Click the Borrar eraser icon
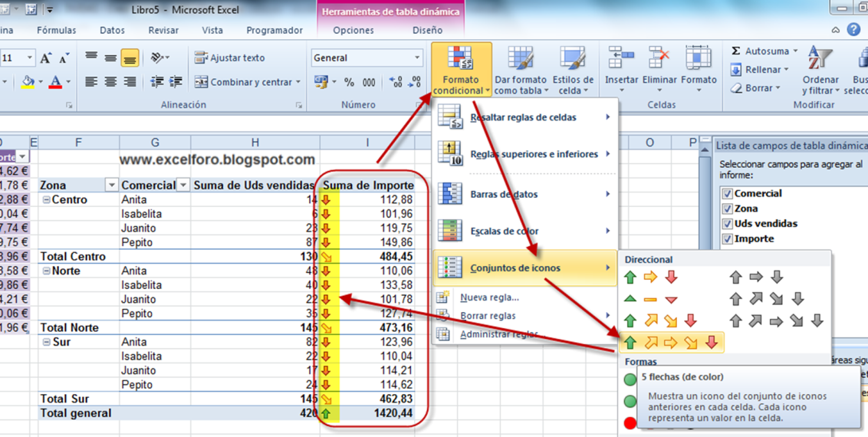868x437 pixels. point(735,88)
